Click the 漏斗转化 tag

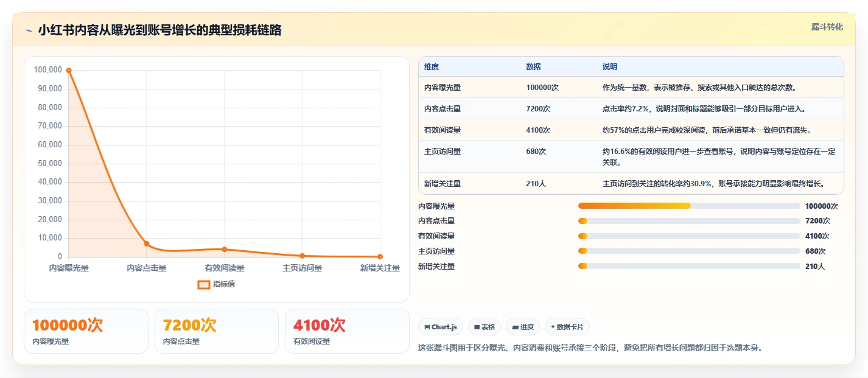point(827,27)
